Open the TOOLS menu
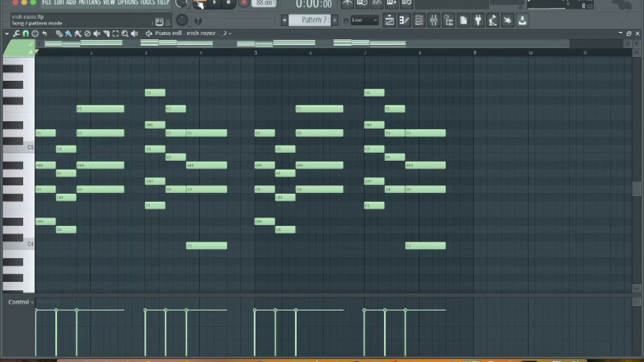Image resolution: width=644 pixels, height=362 pixels. click(147, 3)
